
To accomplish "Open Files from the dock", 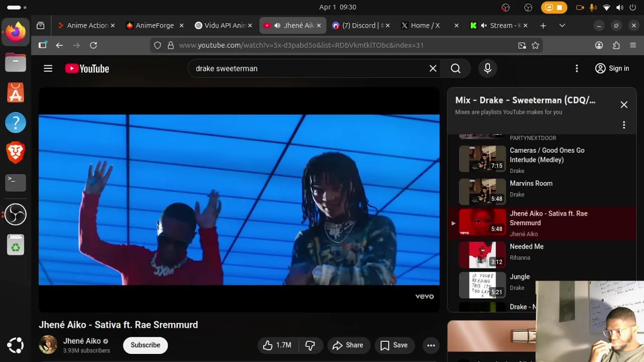I will tap(16, 62).
